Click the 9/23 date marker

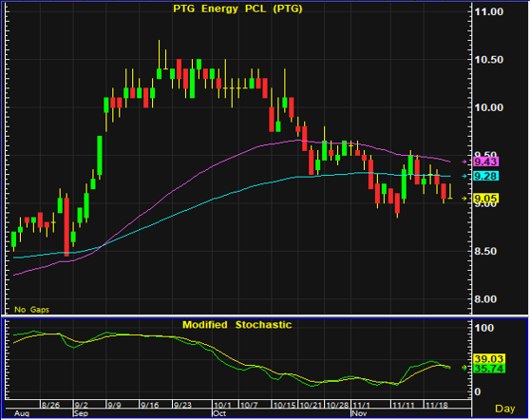[x=182, y=405]
